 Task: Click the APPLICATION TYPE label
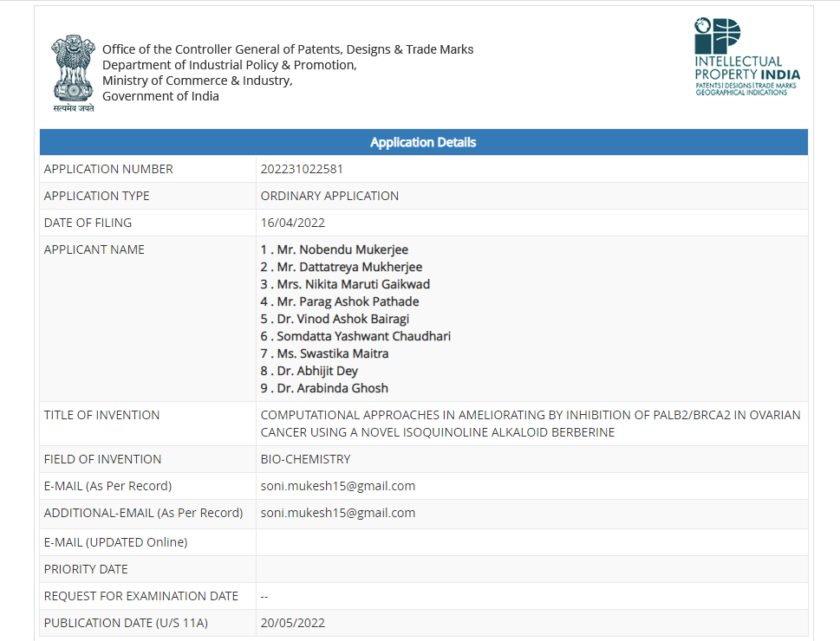(97, 196)
